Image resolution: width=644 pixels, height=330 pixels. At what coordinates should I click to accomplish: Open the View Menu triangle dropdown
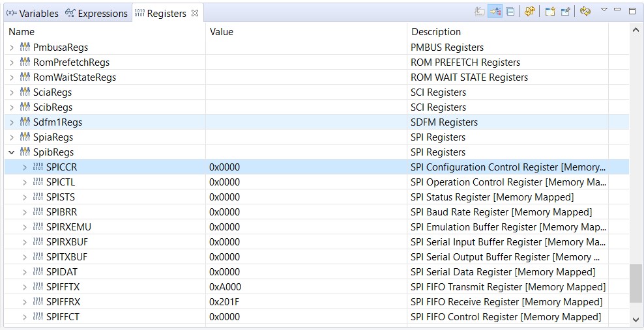point(604,10)
